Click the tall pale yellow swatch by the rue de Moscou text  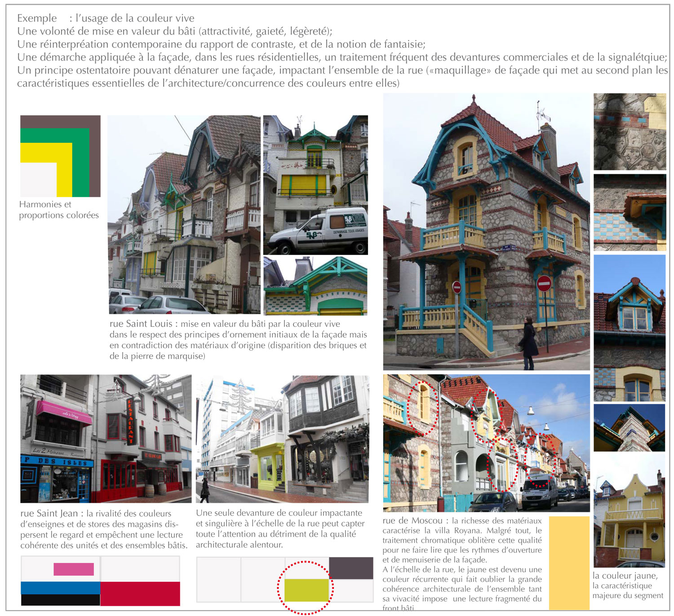[569, 563]
